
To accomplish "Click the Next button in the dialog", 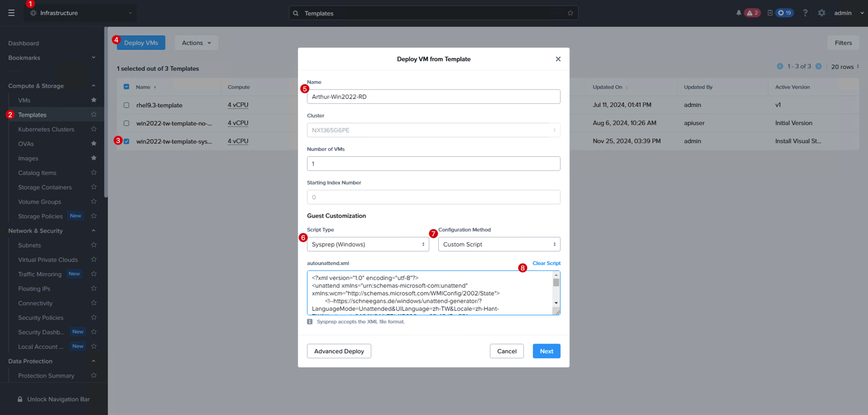I will click(547, 351).
